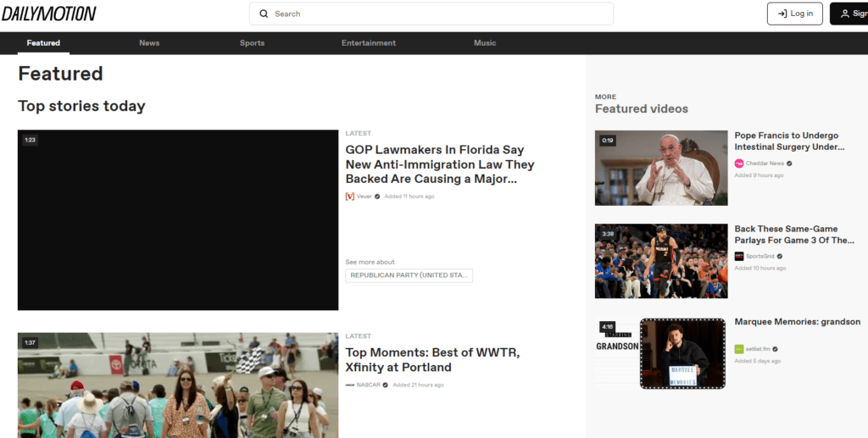The height and width of the screenshot is (438, 868).
Task: Play the GOP Lawmakers black video thumbnail
Action: pyautogui.click(x=178, y=220)
